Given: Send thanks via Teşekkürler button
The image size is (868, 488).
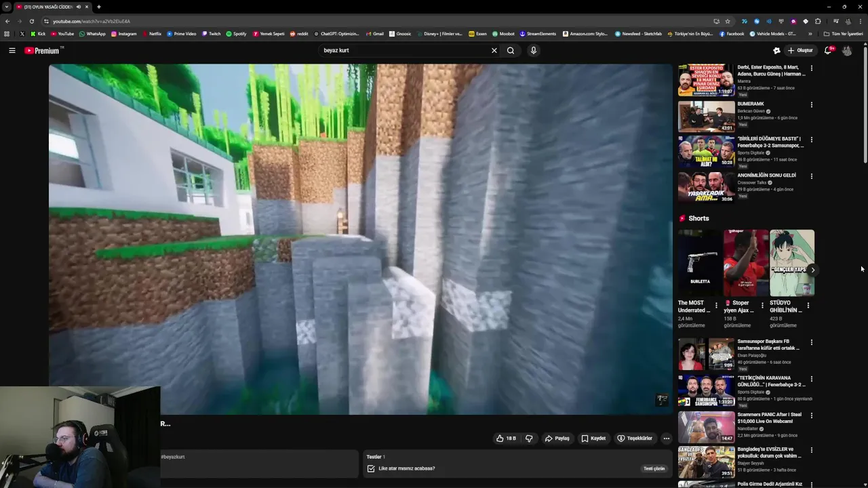Looking at the screenshot, I should 635,439.
